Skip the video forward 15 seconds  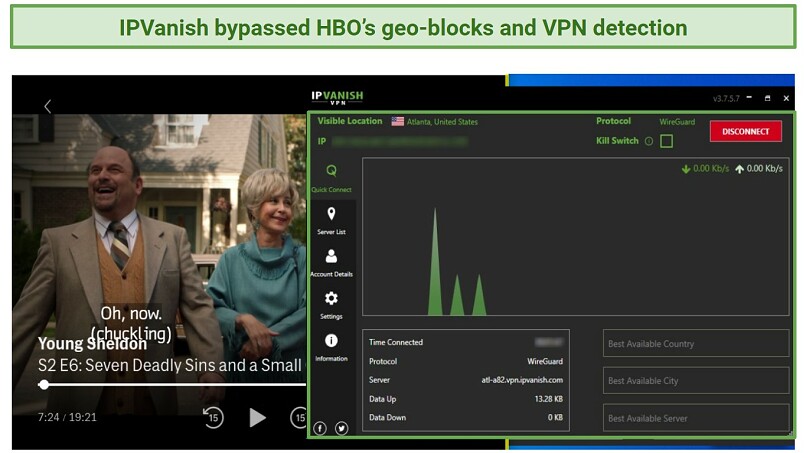pos(299,418)
